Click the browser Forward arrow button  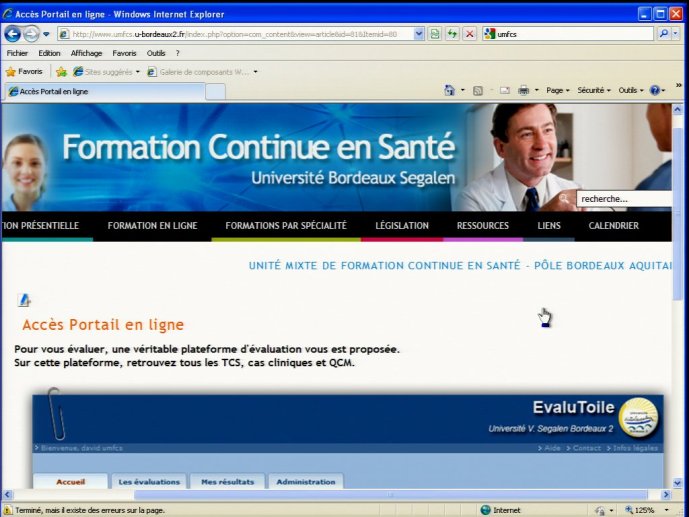(31, 34)
